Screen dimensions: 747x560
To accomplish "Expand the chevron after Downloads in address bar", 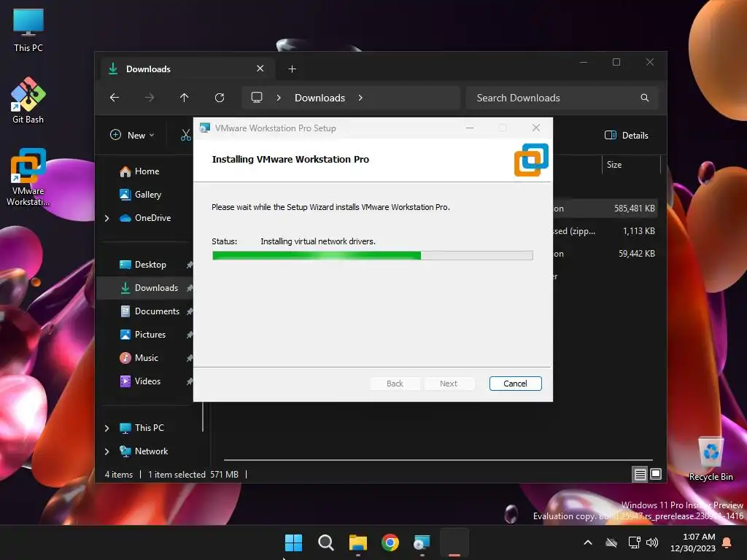I will (360, 98).
